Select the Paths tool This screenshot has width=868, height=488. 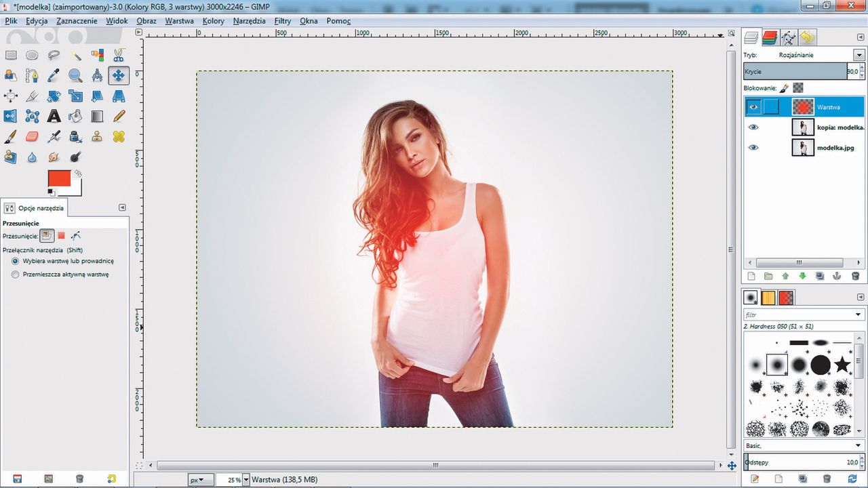(x=32, y=76)
